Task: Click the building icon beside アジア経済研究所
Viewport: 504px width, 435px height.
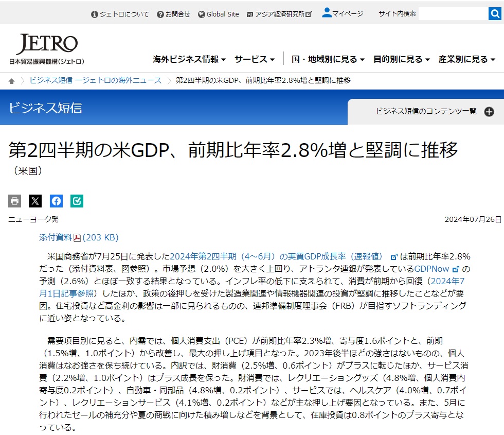Action: [250, 14]
